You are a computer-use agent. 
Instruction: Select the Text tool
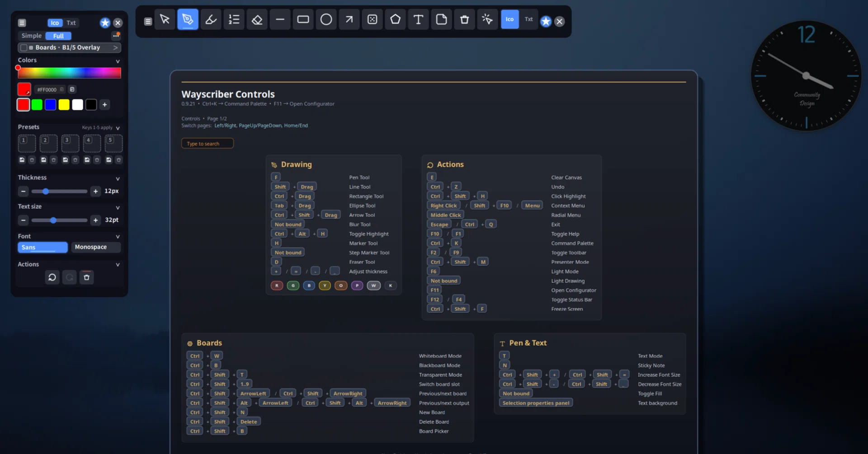(x=418, y=19)
